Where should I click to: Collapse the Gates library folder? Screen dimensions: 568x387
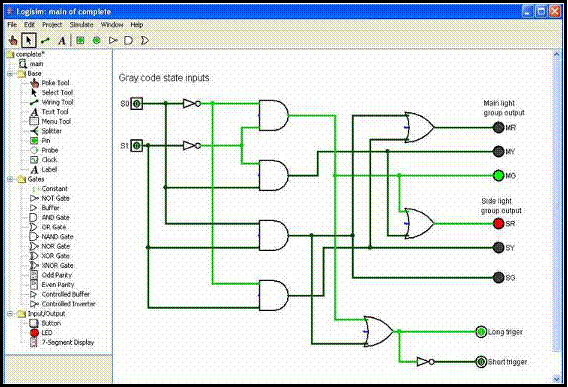pos(10,179)
